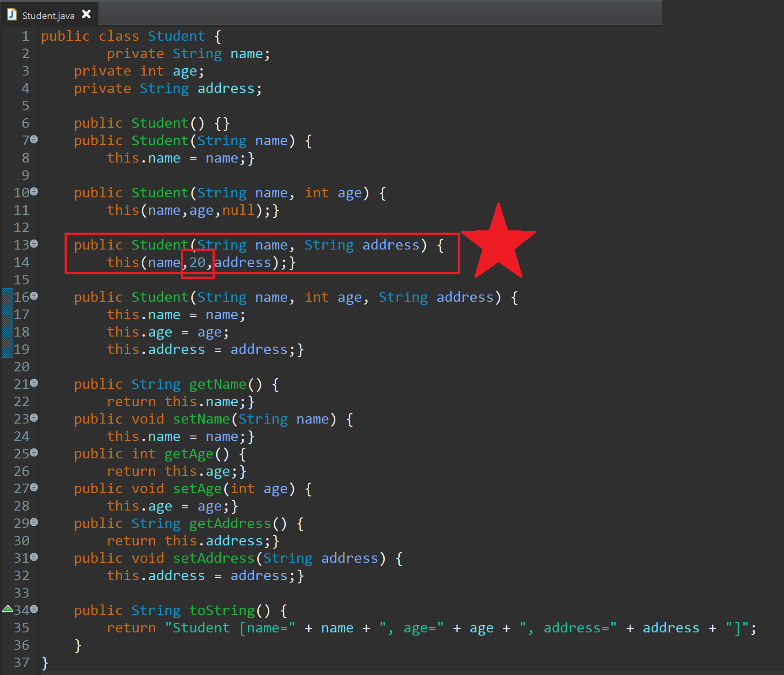Click the Java file icon on Student.java tab

tap(12, 15)
